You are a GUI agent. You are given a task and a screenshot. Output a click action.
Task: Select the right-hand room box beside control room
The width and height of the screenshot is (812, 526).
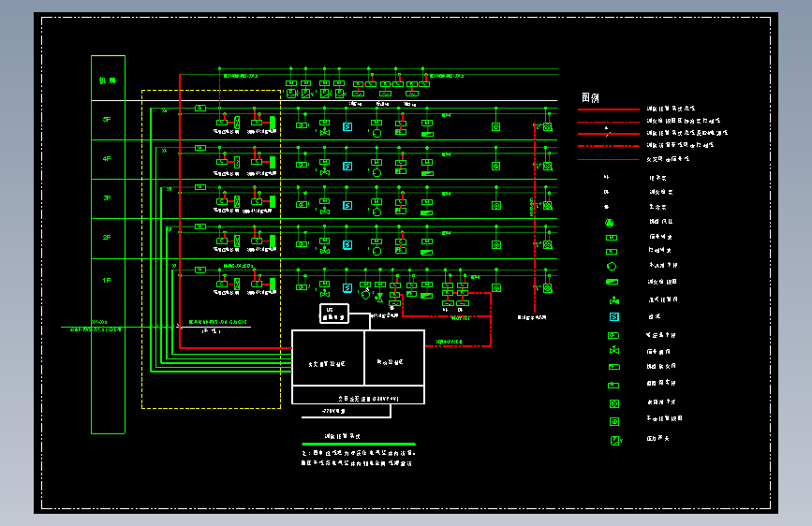click(x=394, y=358)
